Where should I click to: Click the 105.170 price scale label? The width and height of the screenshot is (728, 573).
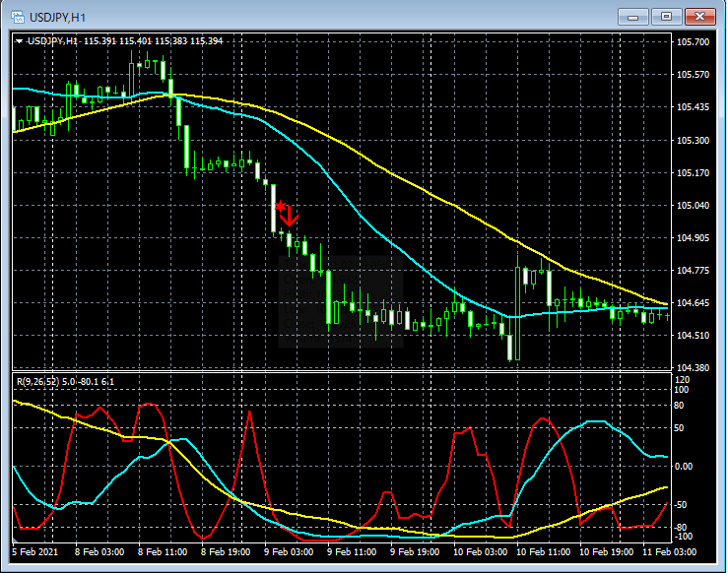pyautogui.click(x=693, y=173)
